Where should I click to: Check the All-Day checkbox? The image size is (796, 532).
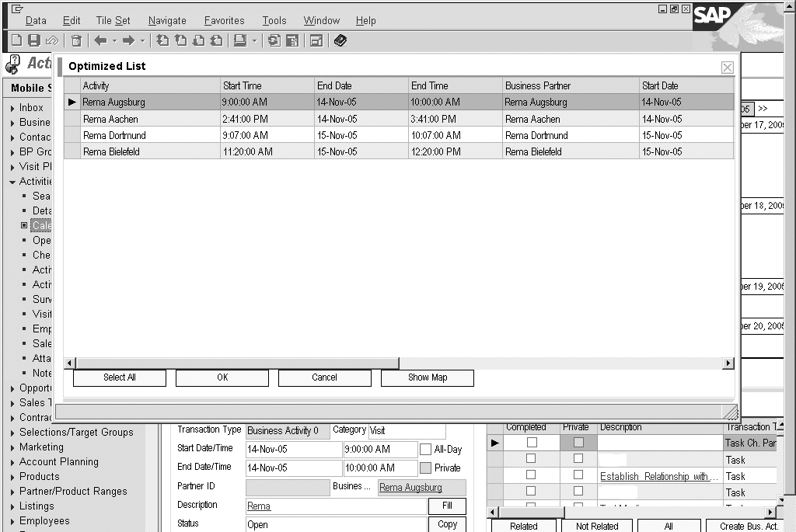tap(425, 449)
